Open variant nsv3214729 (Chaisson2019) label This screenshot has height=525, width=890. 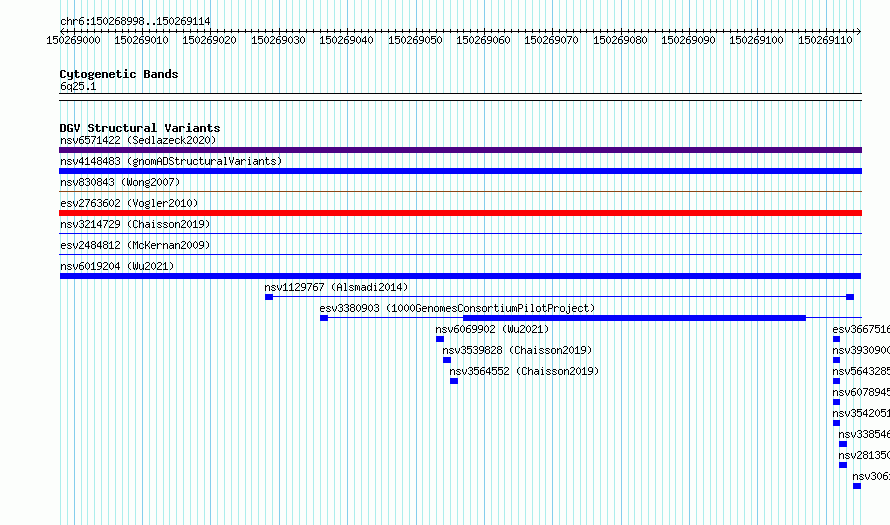pos(135,224)
